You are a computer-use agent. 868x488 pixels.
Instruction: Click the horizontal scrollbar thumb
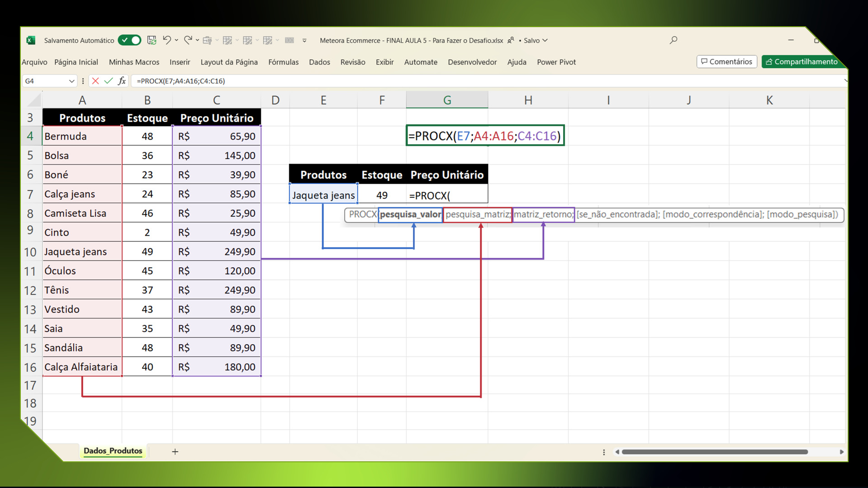(715, 452)
